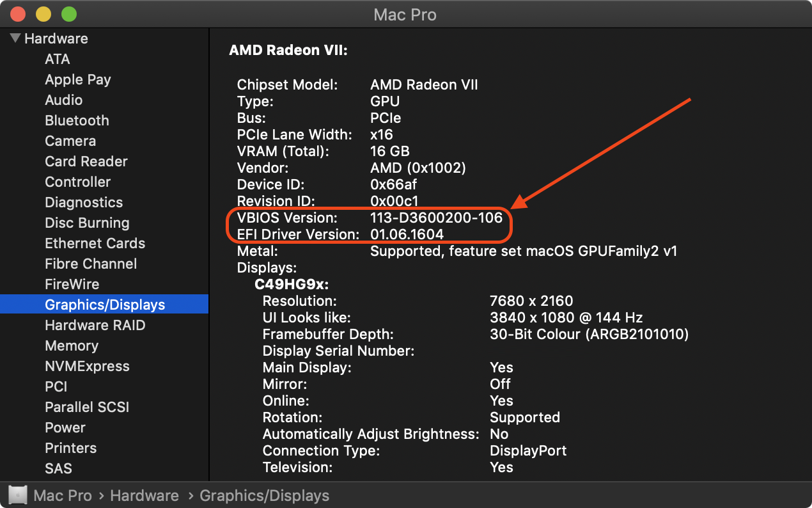Open Disc Burning section
Screen dimensions: 812x508
[87, 223]
